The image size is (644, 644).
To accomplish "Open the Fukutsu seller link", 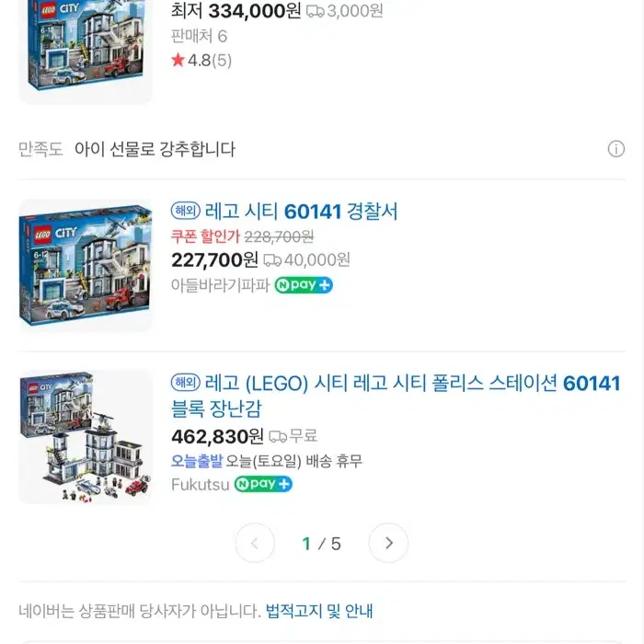I will (200, 485).
